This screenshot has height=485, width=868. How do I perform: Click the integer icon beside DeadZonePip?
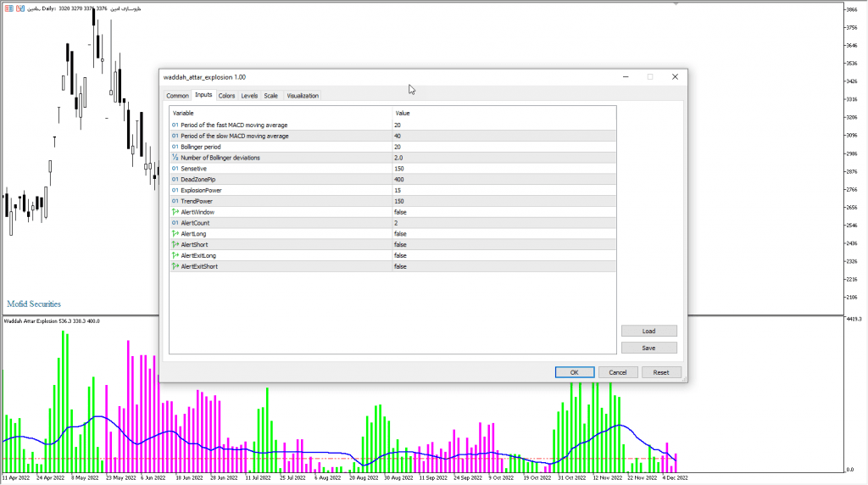pos(175,179)
